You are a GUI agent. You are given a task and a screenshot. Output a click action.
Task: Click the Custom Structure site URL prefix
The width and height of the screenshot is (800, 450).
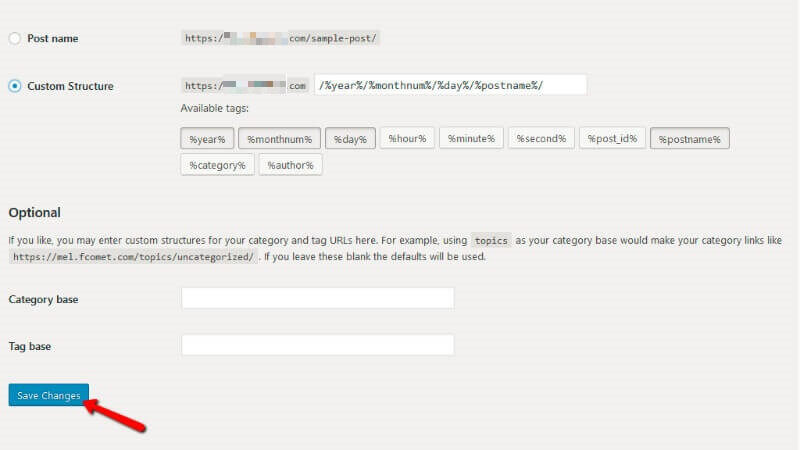[245, 86]
